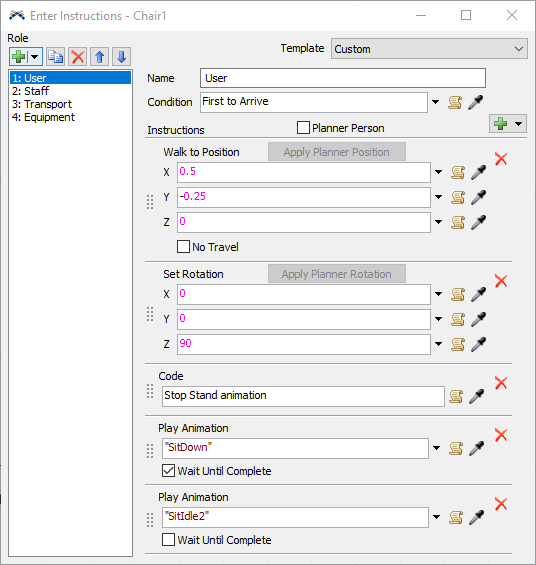The image size is (536, 565).
Task: Remove the Set Rotation instruction
Action: click(x=501, y=281)
